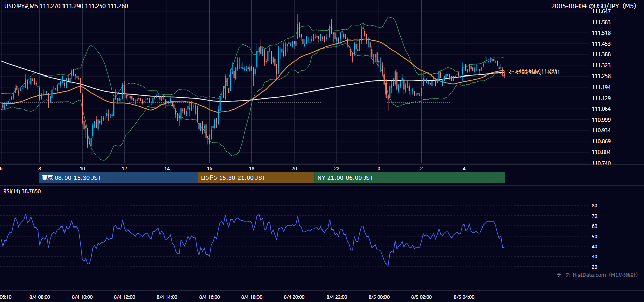Click the 111.258 price axis label
This screenshot has width=644, height=302.
coord(601,76)
